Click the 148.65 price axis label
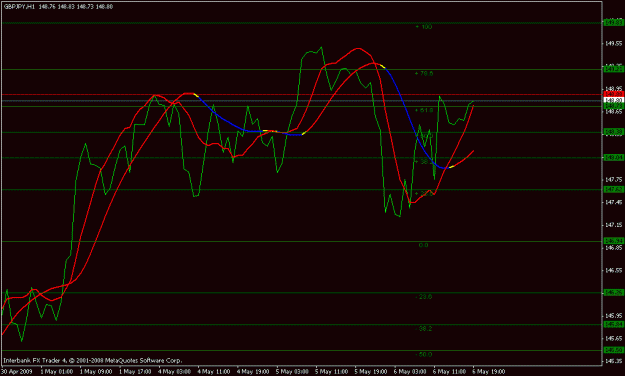625x376 pixels. pos(614,112)
